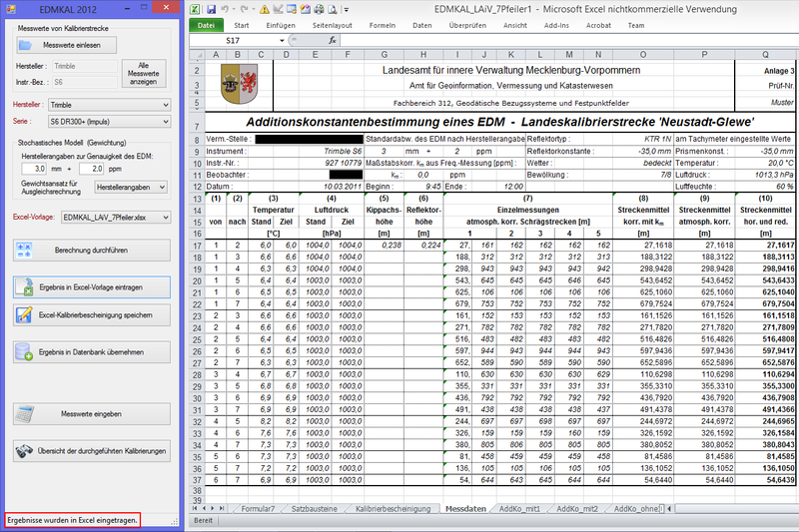Select row header 17

197,246
